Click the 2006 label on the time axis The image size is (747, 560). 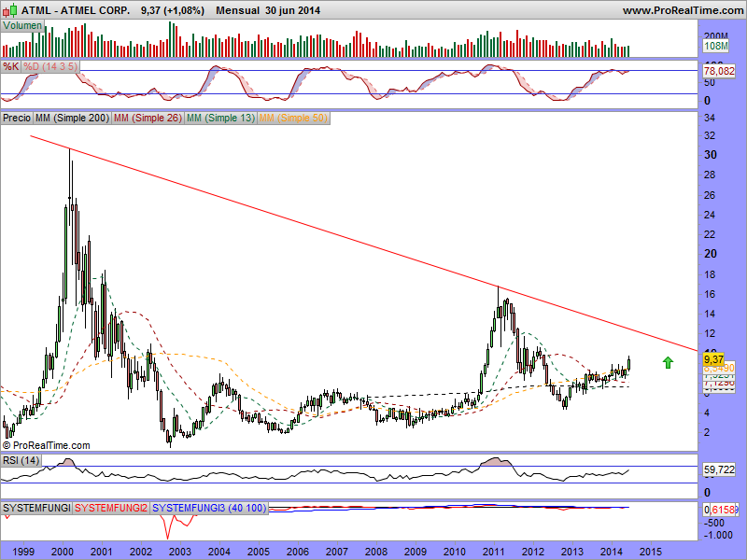297,552
